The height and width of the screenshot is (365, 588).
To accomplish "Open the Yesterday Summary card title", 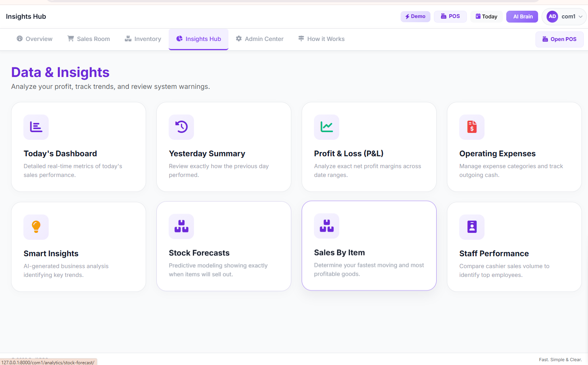I will (207, 154).
